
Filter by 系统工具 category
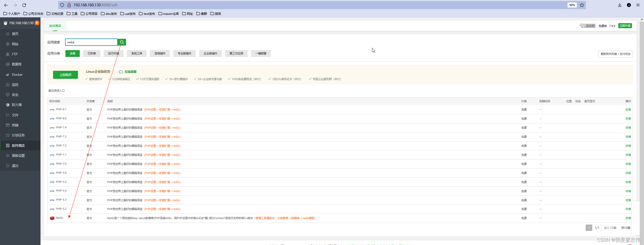point(137,53)
